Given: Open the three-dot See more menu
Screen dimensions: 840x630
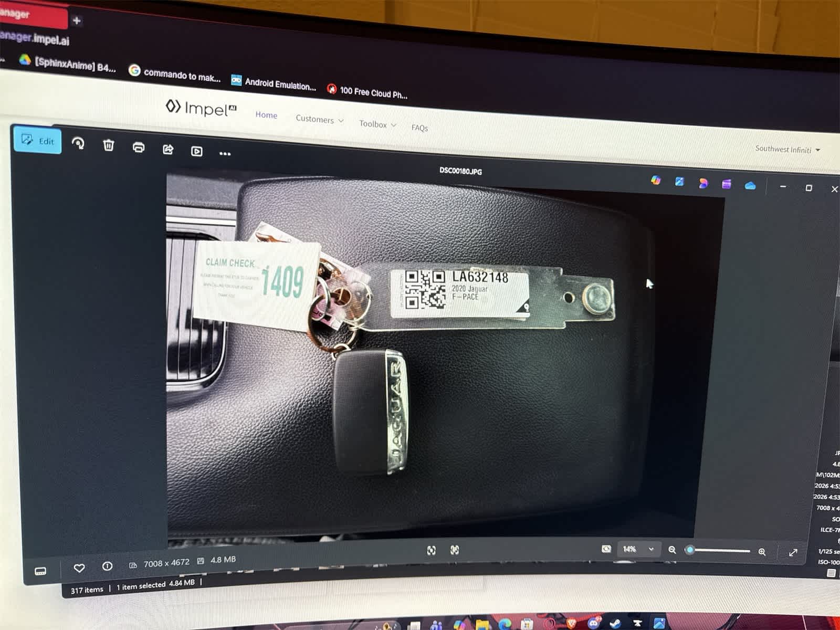Looking at the screenshot, I should (x=225, y=154).
